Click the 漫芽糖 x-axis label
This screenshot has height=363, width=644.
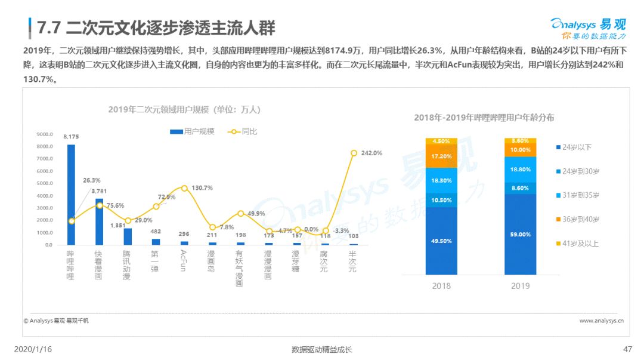[296, 262]
